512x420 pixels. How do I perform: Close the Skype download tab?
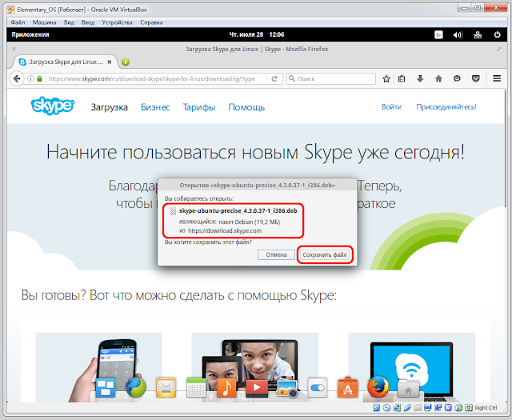(x=110, y=62)
